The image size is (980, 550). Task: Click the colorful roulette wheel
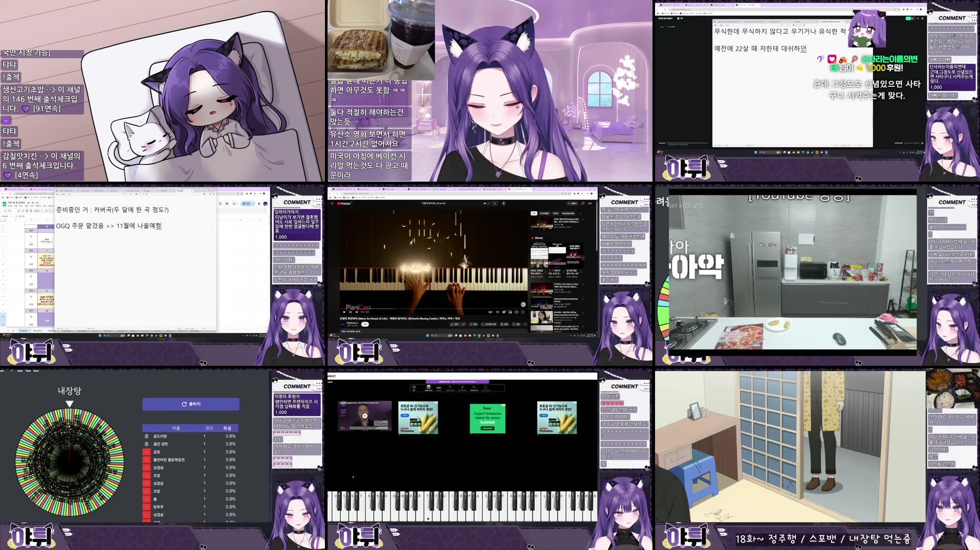click(x=70, y=461)
